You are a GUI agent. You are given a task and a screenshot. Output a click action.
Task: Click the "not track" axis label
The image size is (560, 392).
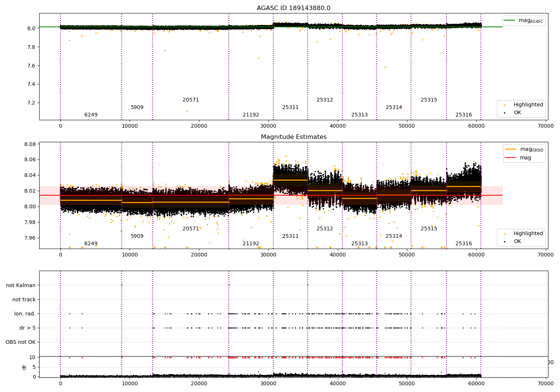(x=24, y=299)
